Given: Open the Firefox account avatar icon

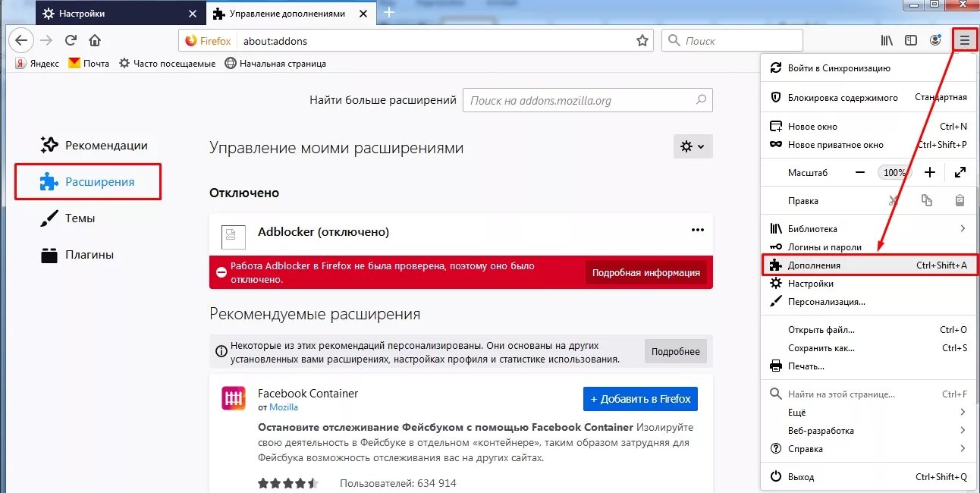Looking at the screenshot, I should tap(935, 41).
